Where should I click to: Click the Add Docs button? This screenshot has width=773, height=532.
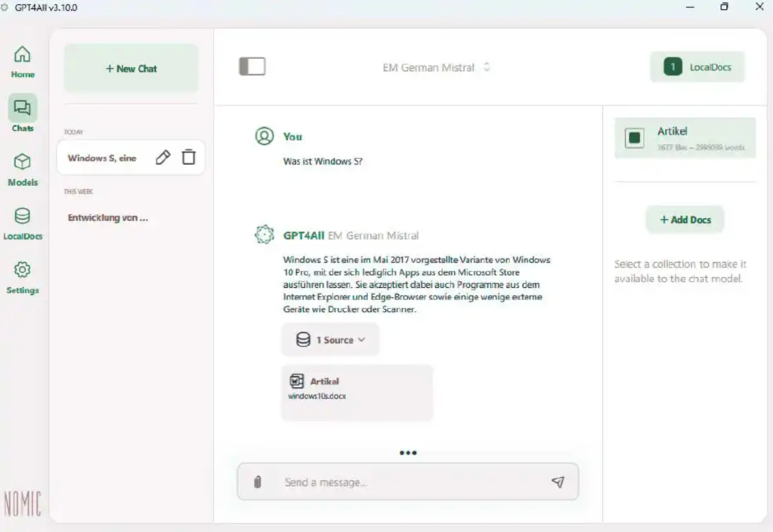[685, 219]
